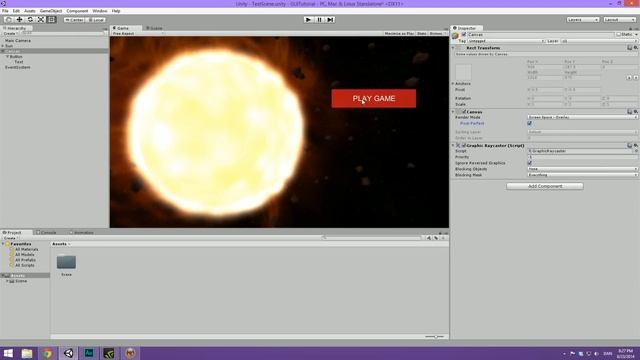Screen dimensions: 640x360
Task: Open the Help menu
Action: click(x=116, y=11)
